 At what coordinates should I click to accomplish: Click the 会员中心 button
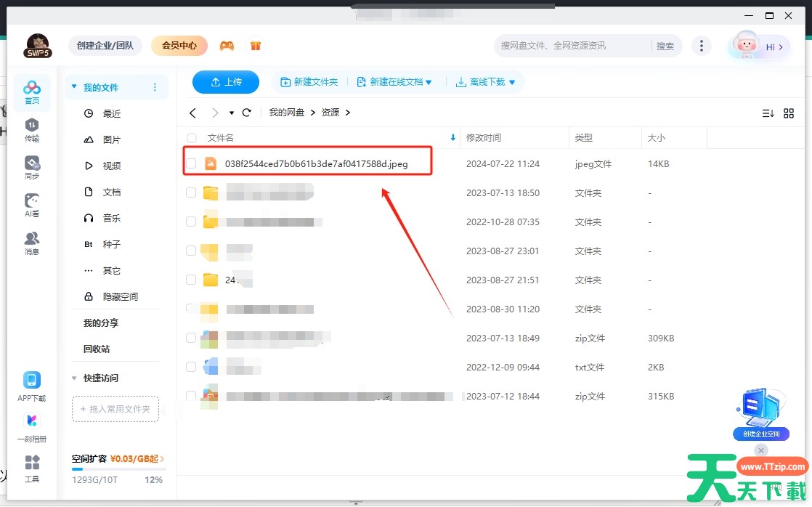click(179, 46)
